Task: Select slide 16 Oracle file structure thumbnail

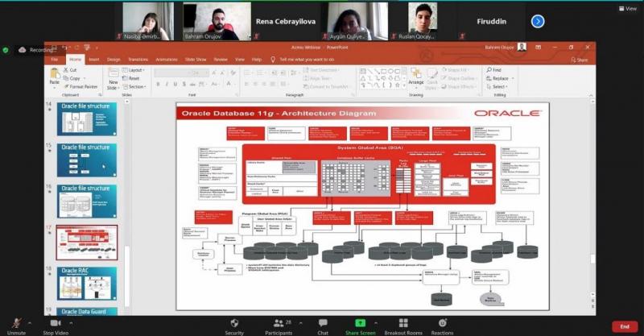Action: [87, 201]
